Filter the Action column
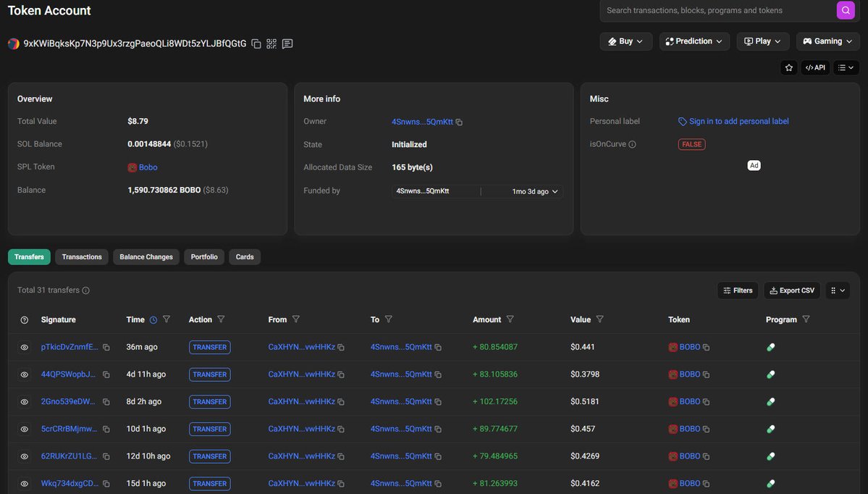Image resolution: width=868 pixels, height=494 pixels. pyautogui.click(x=221, y=319)
